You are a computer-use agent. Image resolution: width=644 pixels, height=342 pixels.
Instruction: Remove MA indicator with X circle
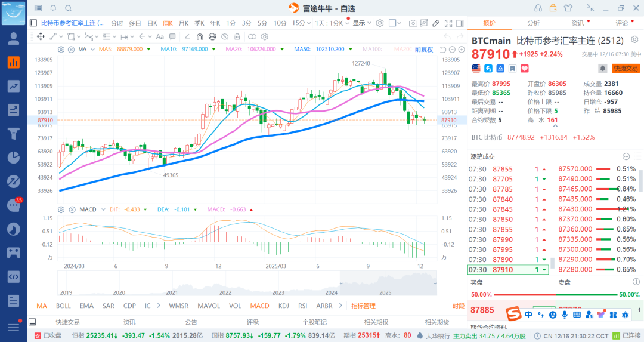pos(71,50)
